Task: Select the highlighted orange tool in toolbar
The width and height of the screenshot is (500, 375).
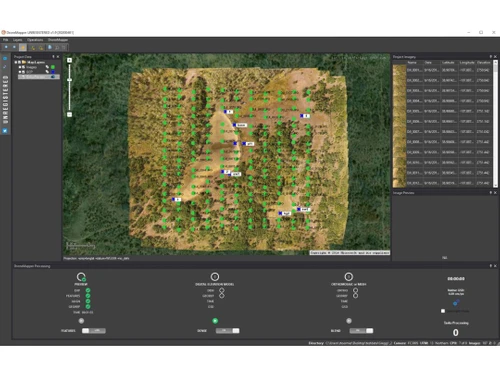Action: [x=23, y=47]
